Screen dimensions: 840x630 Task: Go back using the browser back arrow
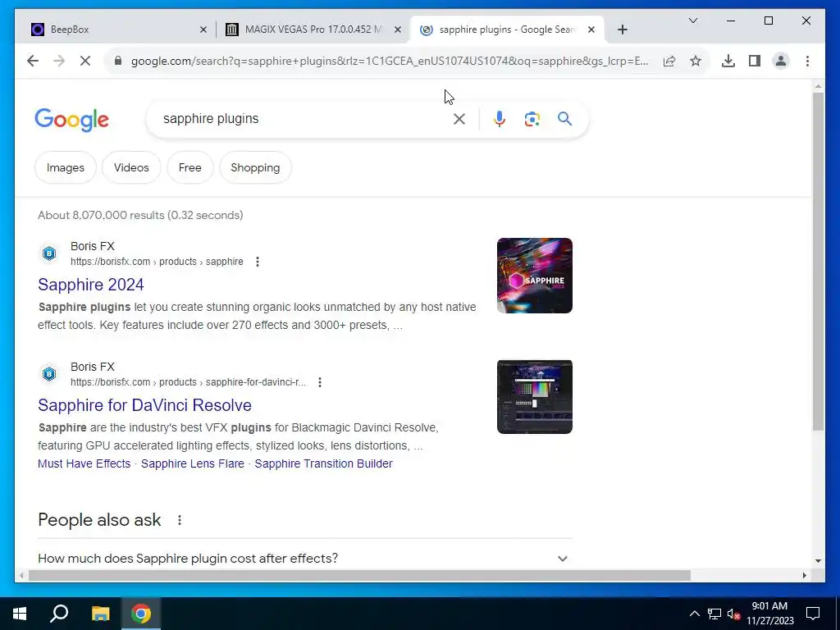(33, 61)
